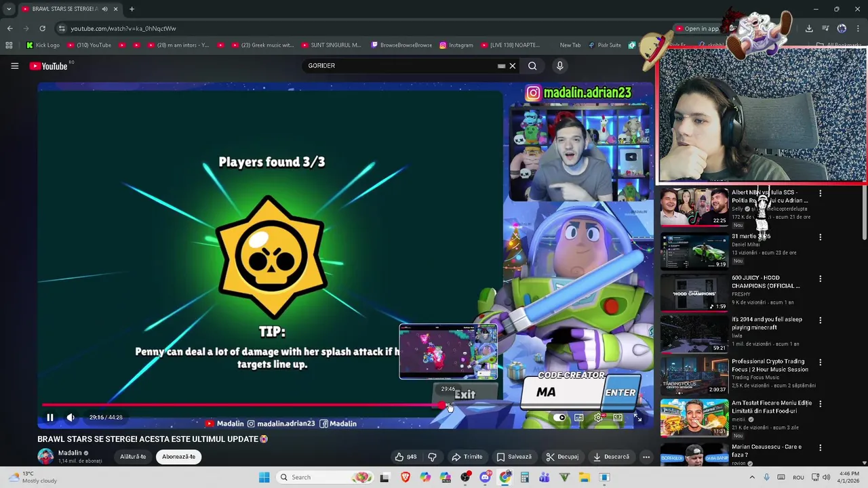Open the more actions ellipsis under the video
Image resolution: width=868 pixels, height=488 pixels.
646,457
